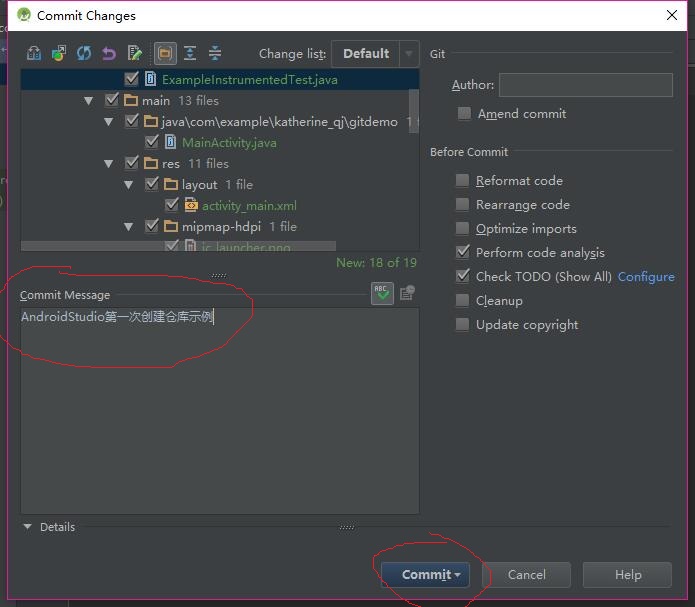Uncheck the res folder checkbox
The width and height of the screenshot is (695, 607).
click(132, 162)
